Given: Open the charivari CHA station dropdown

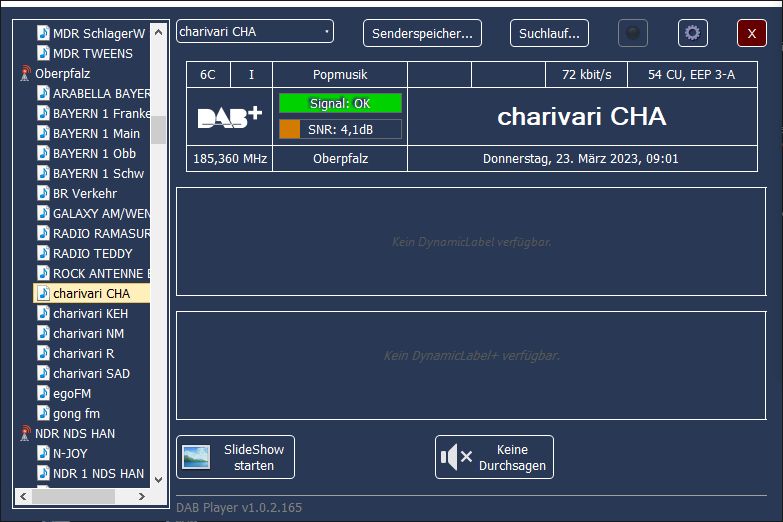Looking at the screenshot, I should (x=255, y=32).
